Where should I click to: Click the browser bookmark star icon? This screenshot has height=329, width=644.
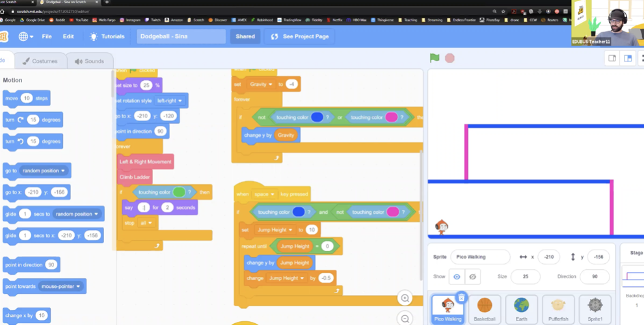pos(503,12)
